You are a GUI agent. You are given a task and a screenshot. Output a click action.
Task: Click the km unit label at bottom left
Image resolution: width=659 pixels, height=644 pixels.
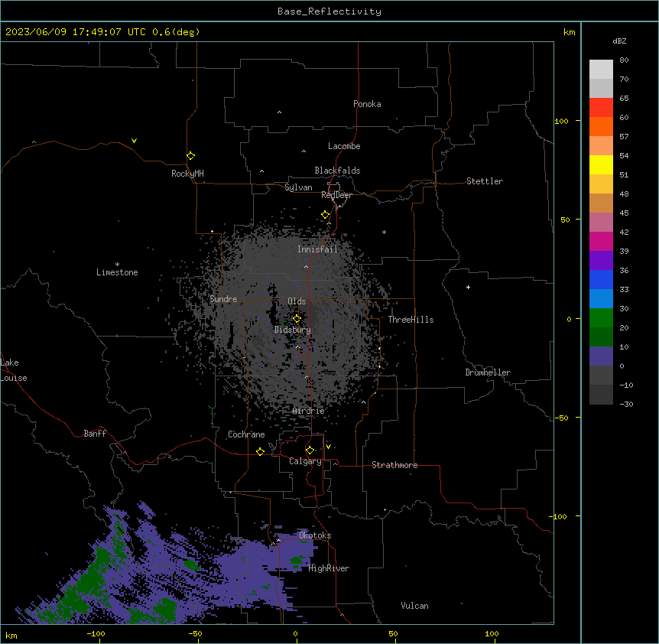pyautogui.click(x=11, y=635)
